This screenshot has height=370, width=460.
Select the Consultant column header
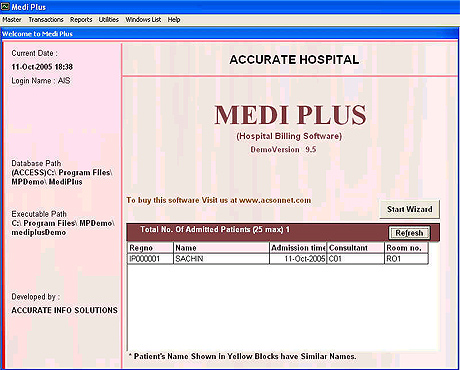pyautogui.click(x=356, y=248)
